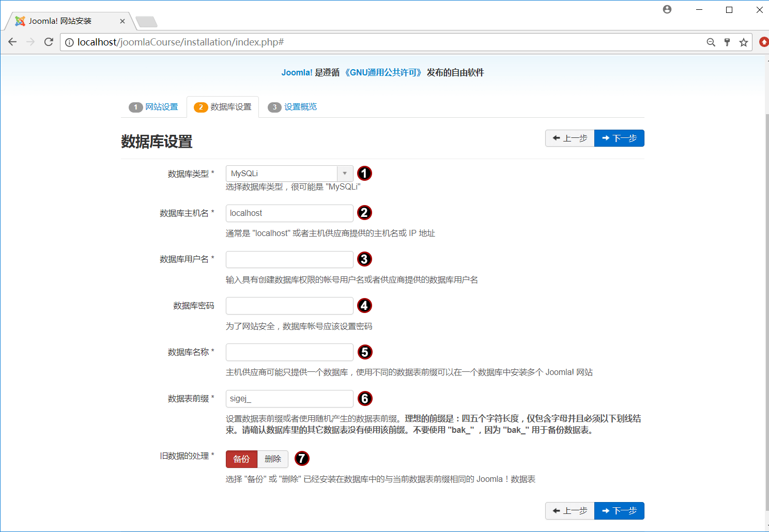Image resolution: width=769 pixels, height=532 pixels.
Task: Maximize the browser window
Action: [x=729, y=10]
